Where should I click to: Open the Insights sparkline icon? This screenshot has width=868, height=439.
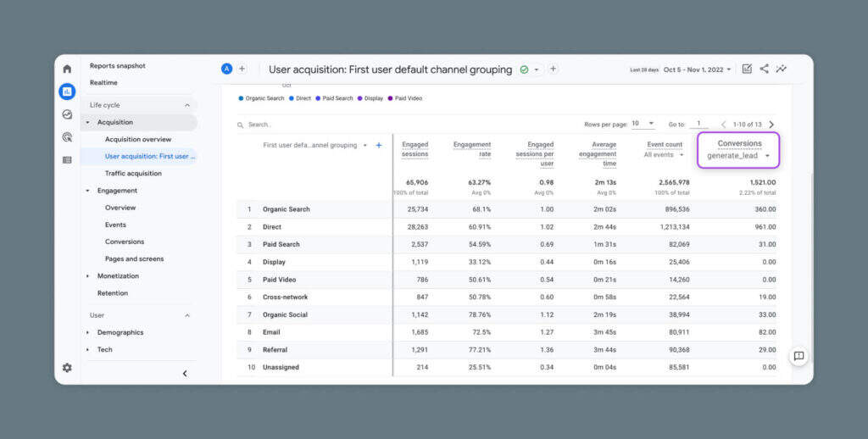pos(781,69)
